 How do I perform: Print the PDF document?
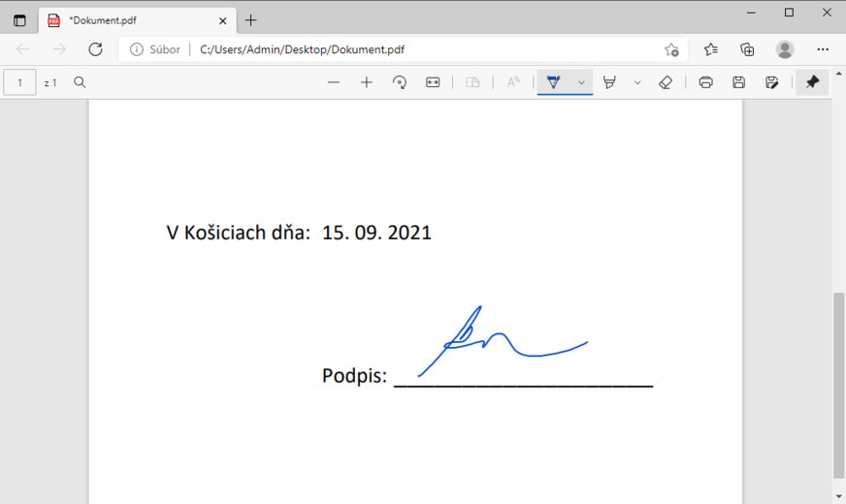(705, 83)
